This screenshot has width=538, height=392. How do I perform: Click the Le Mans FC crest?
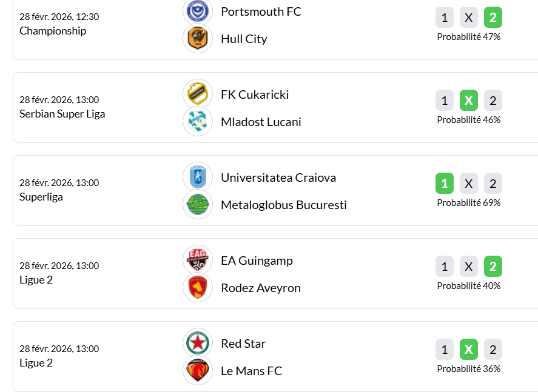[198, 370]
